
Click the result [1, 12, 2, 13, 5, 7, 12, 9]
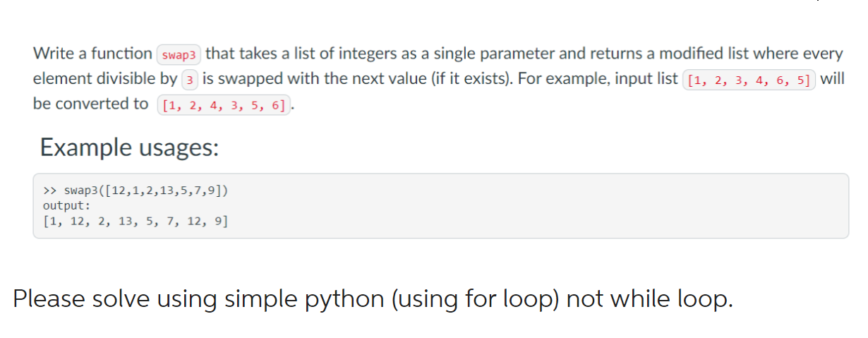135,222
